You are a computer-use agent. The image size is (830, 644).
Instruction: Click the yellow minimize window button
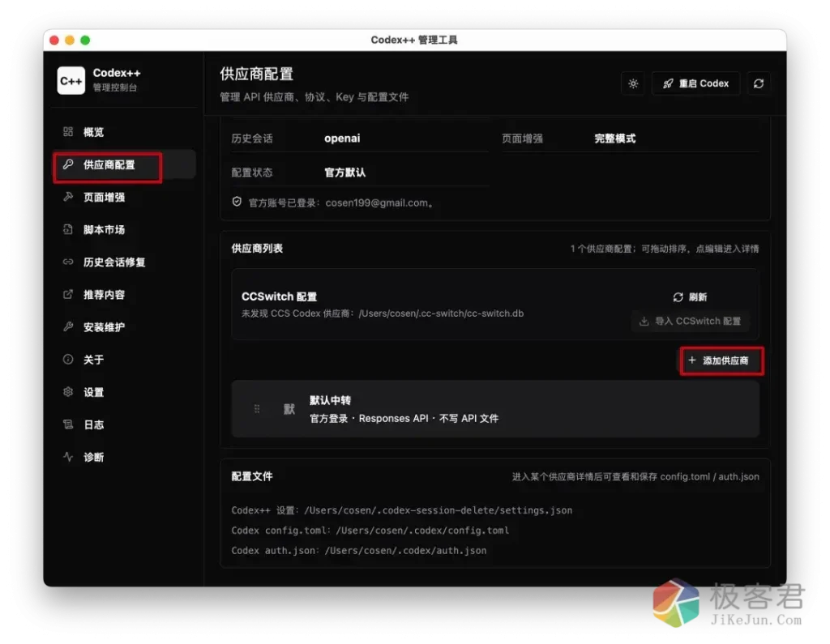(x=70, y=41)
